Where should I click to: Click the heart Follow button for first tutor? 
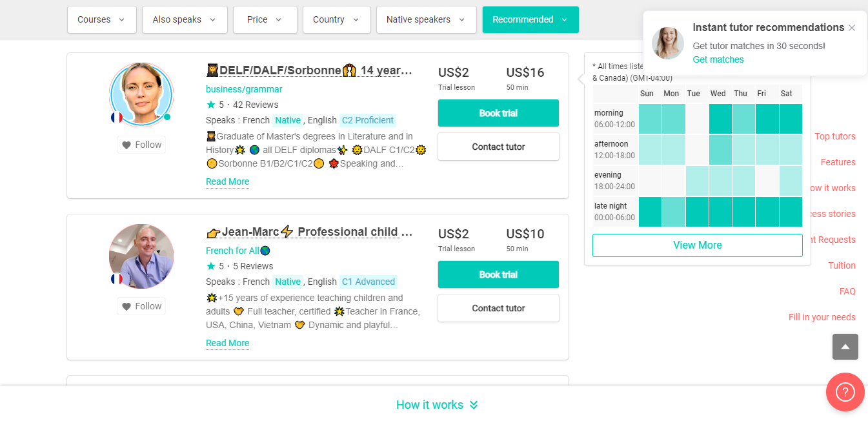coord(141,145)
